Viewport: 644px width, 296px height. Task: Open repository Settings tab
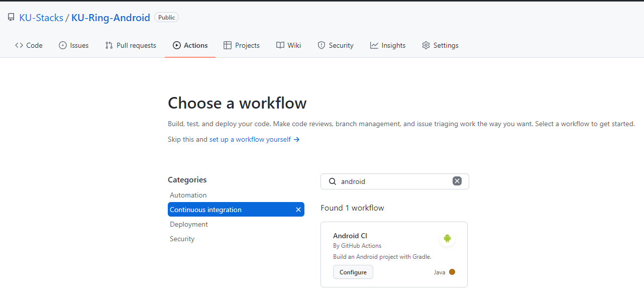[440, 45]
